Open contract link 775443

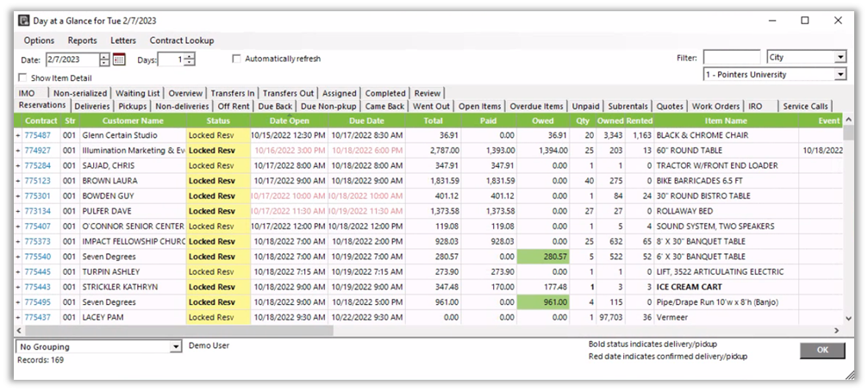37,287
